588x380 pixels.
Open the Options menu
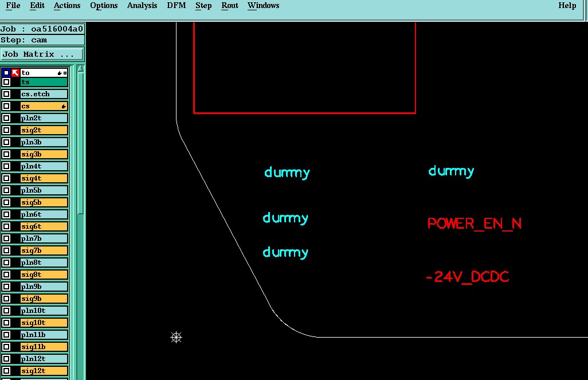[104, 6]
